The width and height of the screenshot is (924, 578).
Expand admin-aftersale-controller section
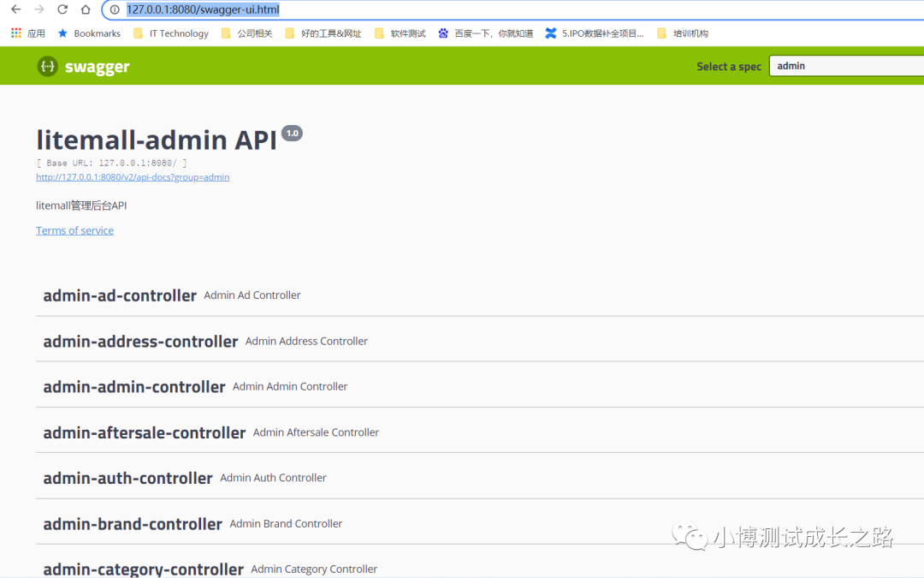480,432
